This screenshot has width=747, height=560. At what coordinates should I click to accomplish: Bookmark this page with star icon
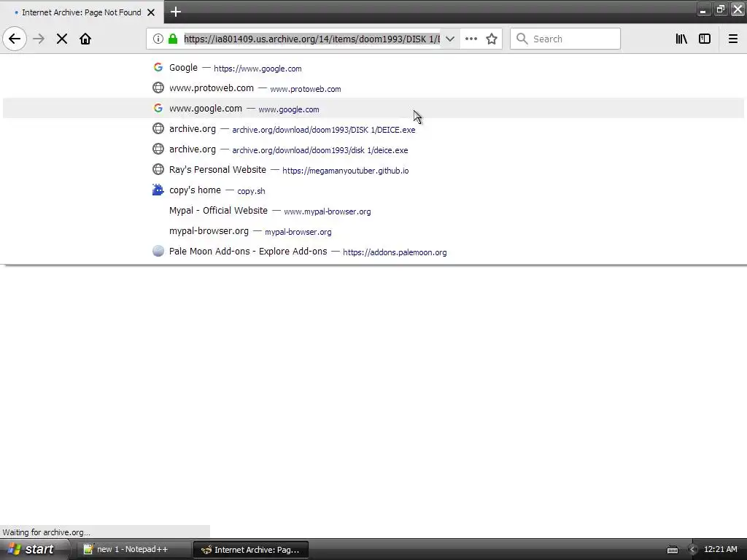(492, 39)
